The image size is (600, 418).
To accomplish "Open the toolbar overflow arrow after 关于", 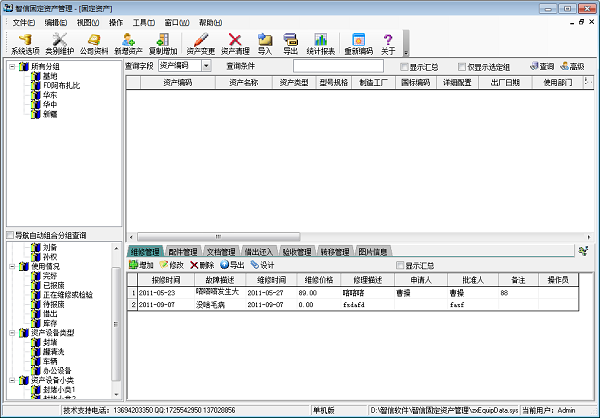I will coord(406,43).
